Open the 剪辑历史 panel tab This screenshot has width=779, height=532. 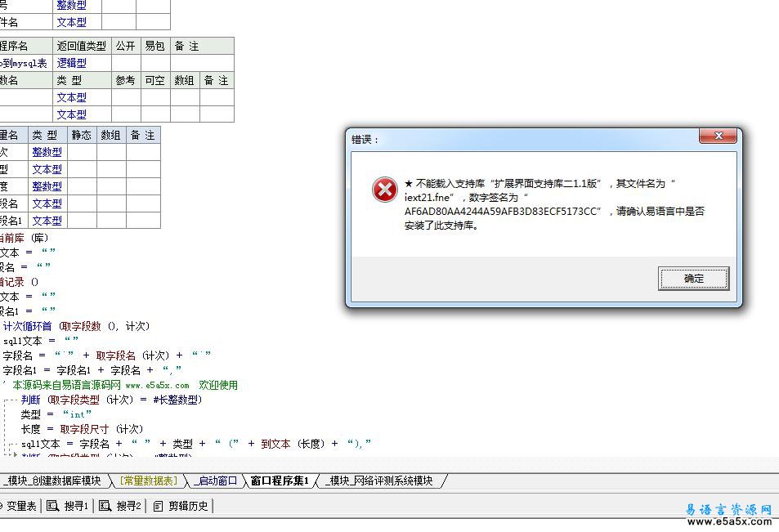(181, 506)
